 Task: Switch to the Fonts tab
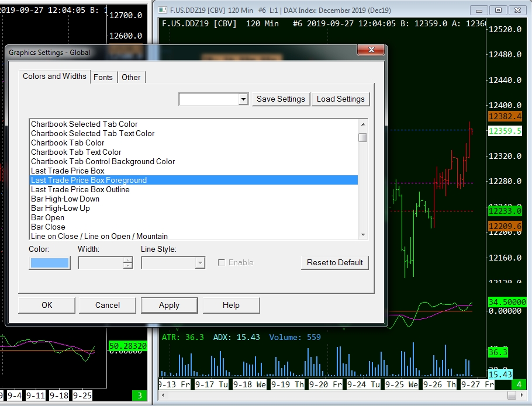coord(103,77)
